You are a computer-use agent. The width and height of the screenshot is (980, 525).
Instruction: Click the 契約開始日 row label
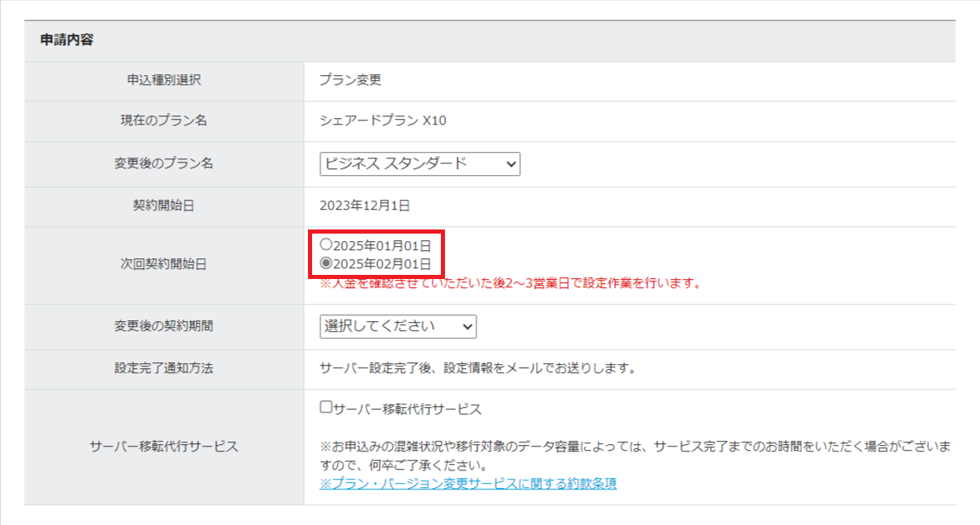[163, 206]
